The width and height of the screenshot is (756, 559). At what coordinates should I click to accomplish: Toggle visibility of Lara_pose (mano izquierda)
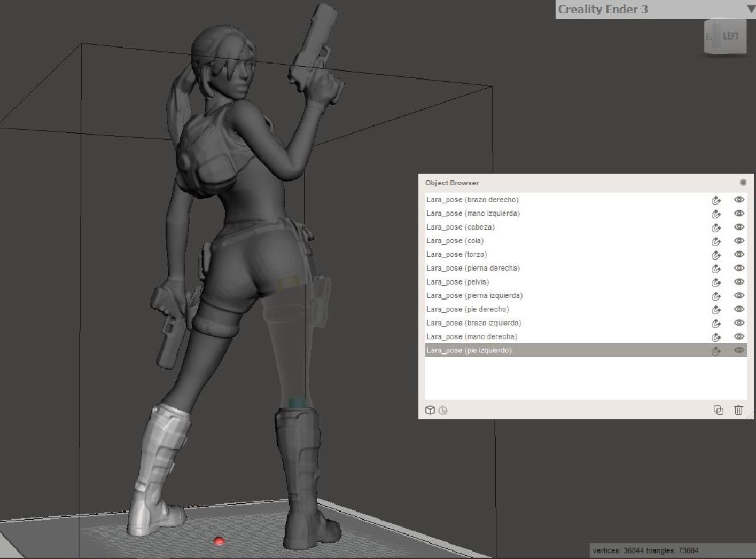[738, 213]
